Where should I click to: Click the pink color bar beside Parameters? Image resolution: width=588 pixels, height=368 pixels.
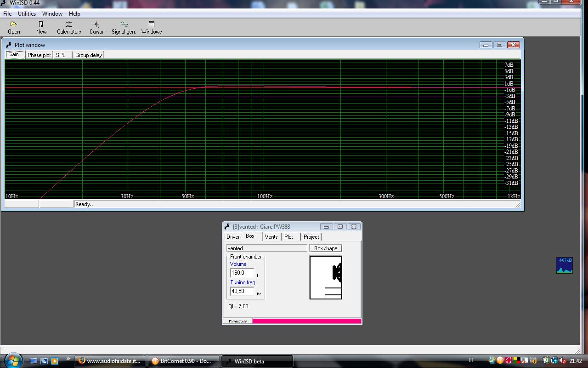[306, 321]
